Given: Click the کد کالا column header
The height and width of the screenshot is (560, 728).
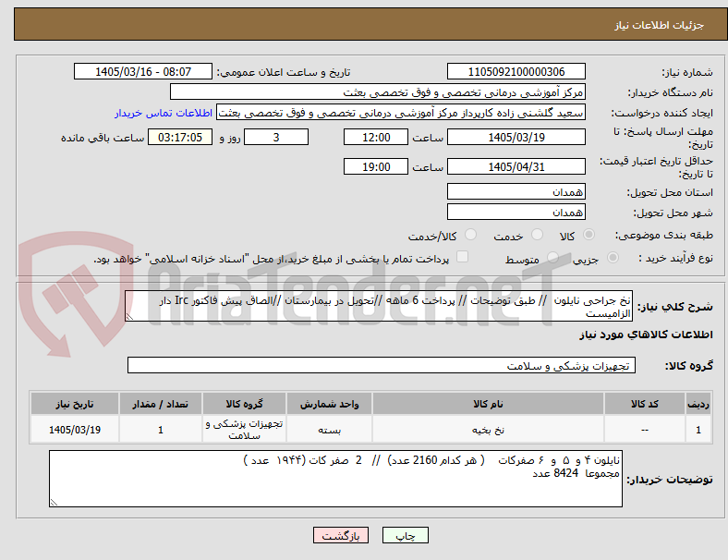Looking at the screenshot, I should (x=645, y=404).
